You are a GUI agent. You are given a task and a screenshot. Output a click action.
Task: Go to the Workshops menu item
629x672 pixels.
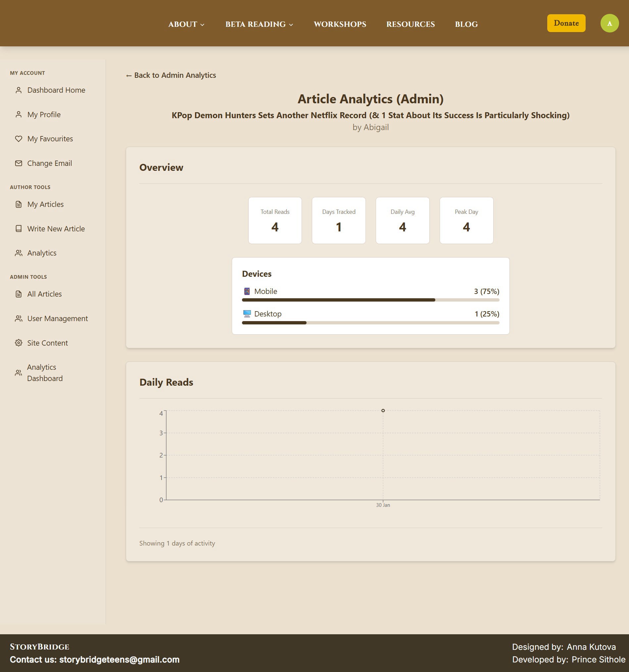point(340,24)
